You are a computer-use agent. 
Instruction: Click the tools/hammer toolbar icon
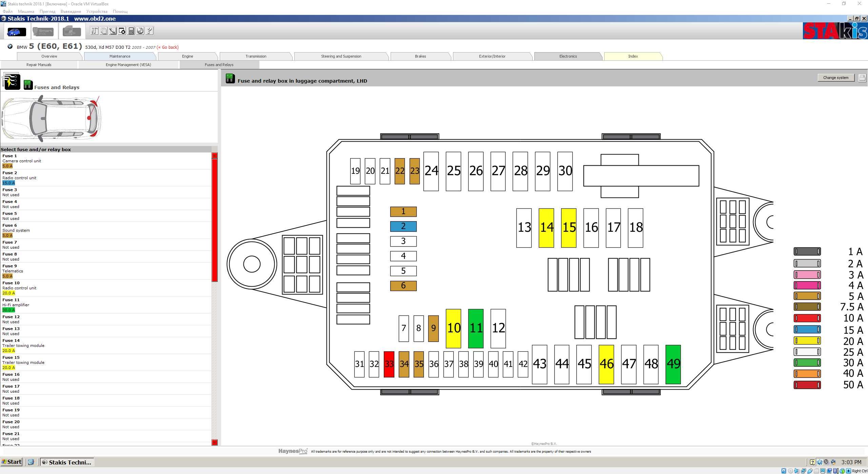pos(94,31)
